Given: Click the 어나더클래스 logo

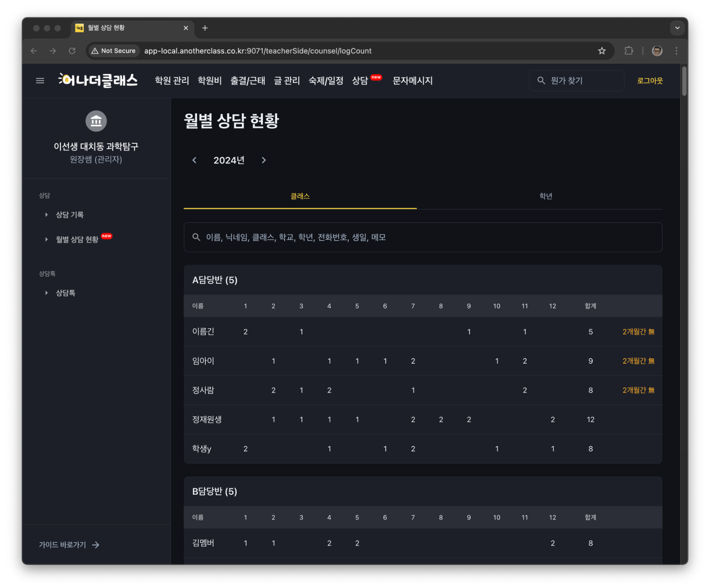Looking at the screenshot, I should click(x=98, y=80).
